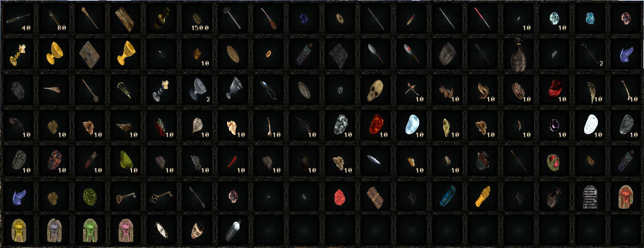644x248 pixels.
Task: Select the wooden barrel item
Action: (447, 54)
